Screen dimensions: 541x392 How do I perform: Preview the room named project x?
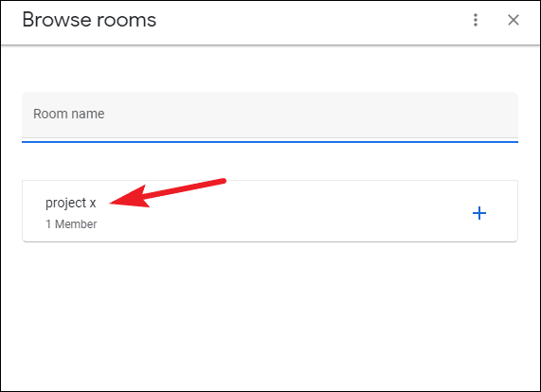pos(71,203)
